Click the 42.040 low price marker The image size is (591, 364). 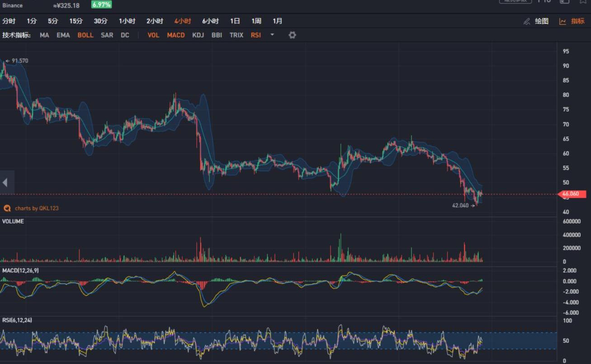(x=460, y=205)
